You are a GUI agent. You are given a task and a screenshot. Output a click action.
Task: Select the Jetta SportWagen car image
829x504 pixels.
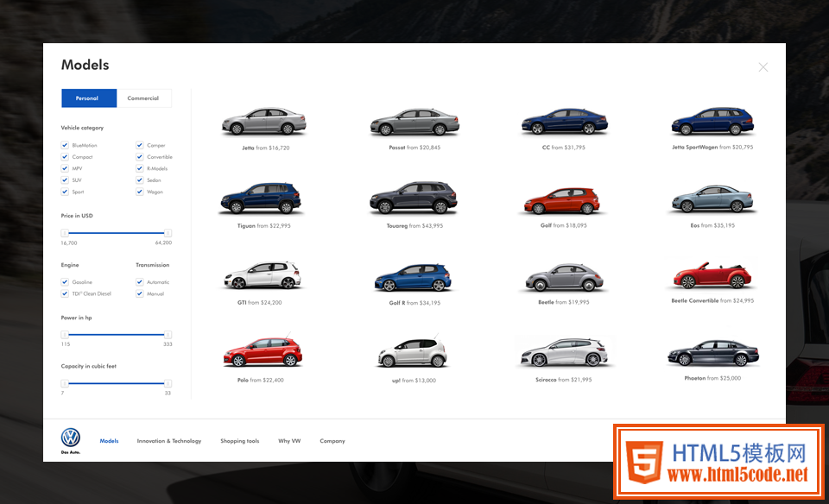coord(712,121)
